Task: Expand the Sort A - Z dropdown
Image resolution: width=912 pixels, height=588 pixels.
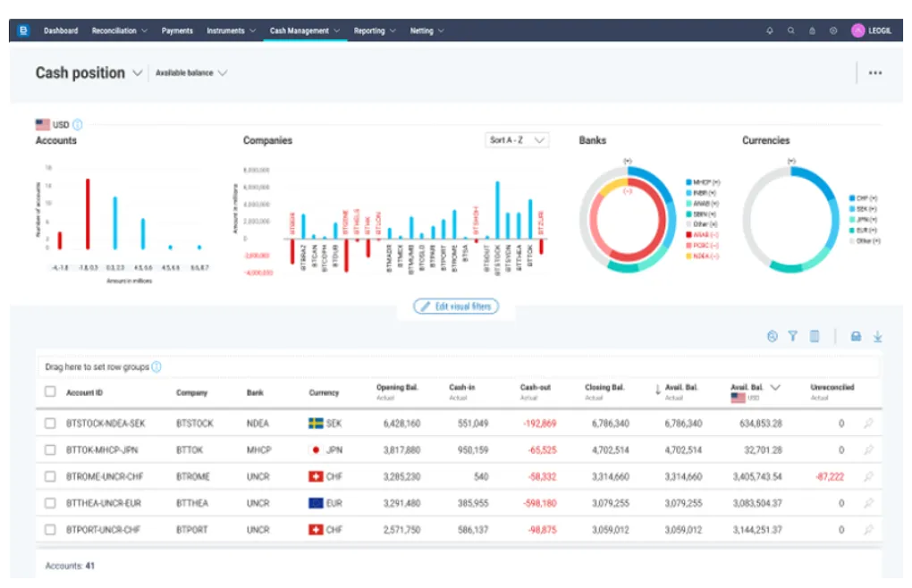Action: click(x=518, y=140)
